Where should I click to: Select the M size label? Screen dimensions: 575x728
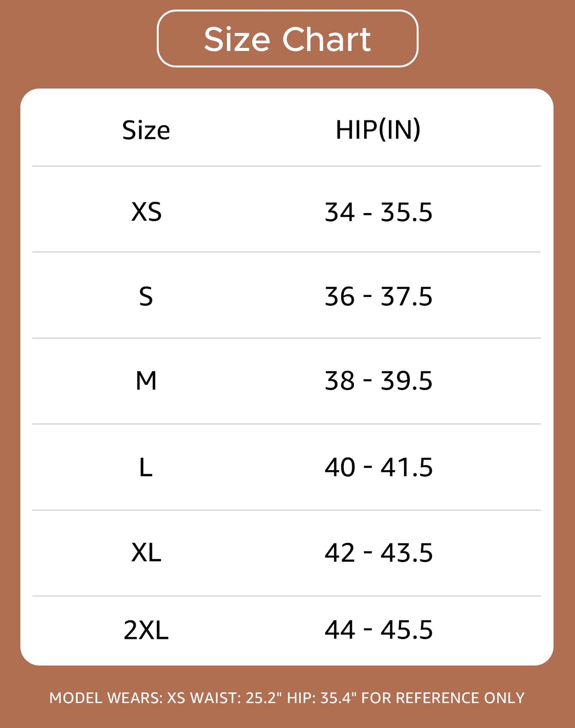click(x=146, y=381)
